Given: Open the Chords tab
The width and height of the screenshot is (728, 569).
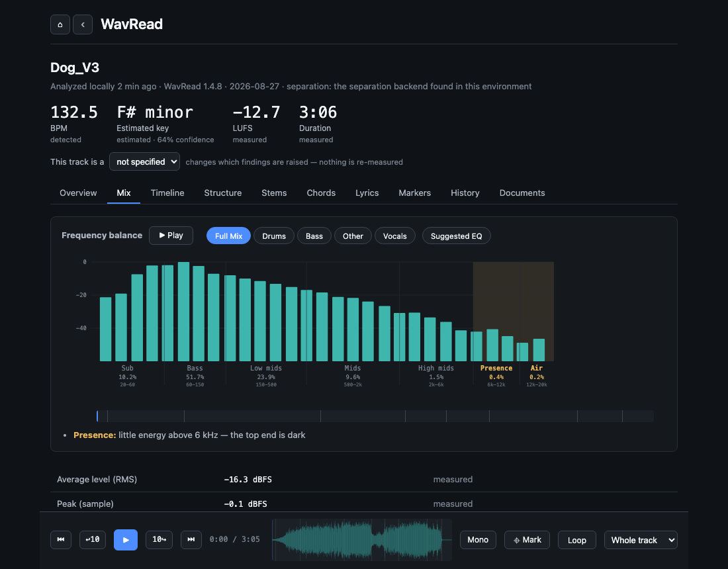Looking at the screenshot, I should point(321,193).
